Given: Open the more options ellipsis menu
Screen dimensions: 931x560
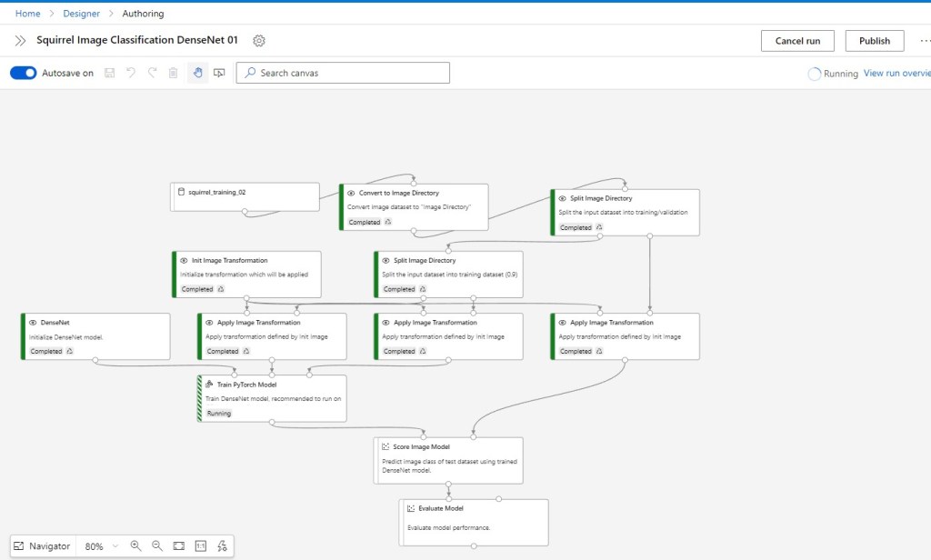Looking at the screenshot, I should point(925,41).
